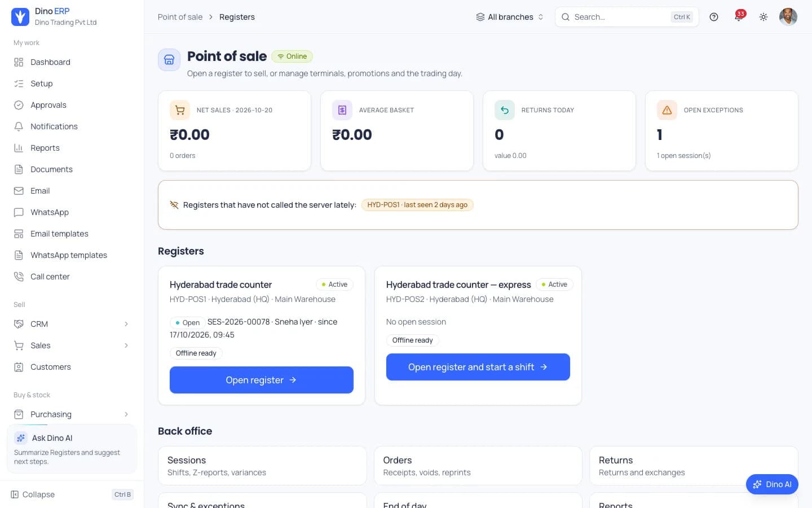Screen dimensions: 812x508
Task: Toggle the light/dark theme sun icon
Action: [764, 17]
